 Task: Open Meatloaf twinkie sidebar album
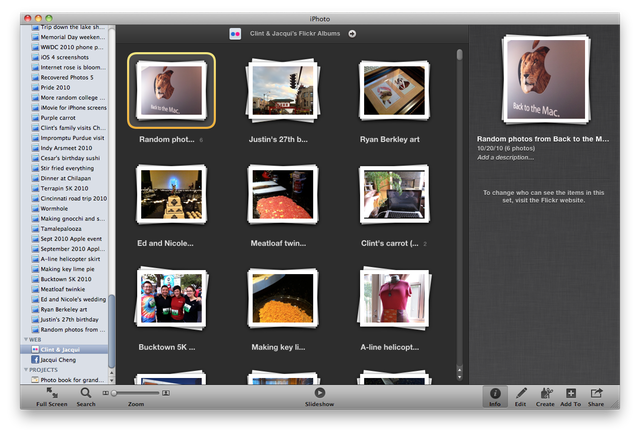(64, 289)
